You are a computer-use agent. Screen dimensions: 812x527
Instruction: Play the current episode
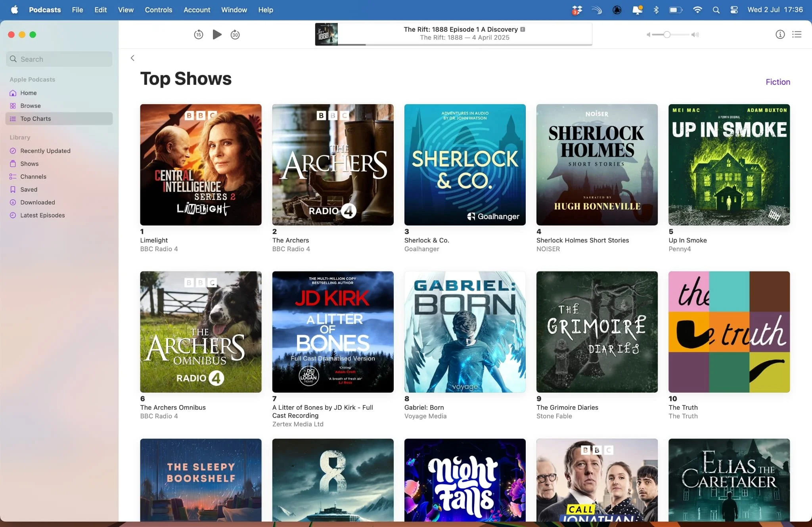pos(217,34)
